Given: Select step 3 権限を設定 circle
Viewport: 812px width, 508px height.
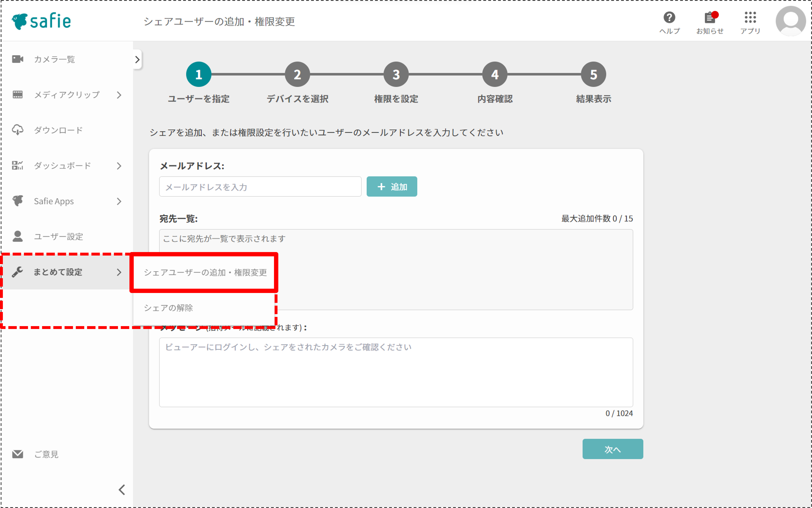Looking at the screenshot, I should [x=396, y=74].
